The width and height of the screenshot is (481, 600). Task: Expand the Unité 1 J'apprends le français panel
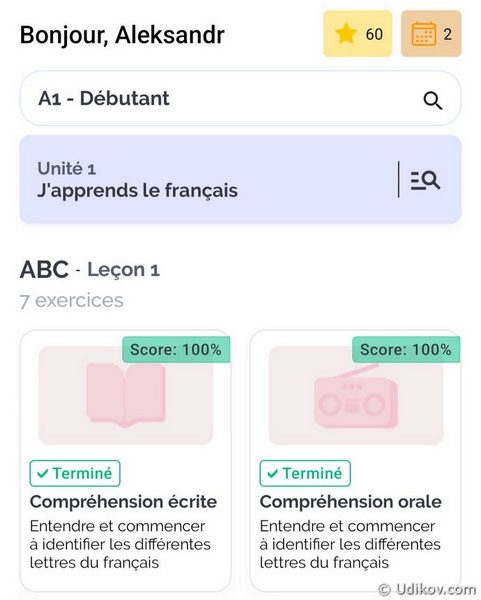pos(240,179)
